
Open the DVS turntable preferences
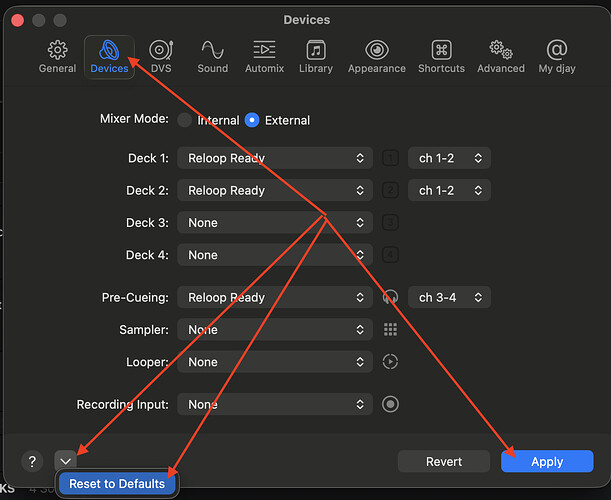pyautogui.click(x=161, y=57)
